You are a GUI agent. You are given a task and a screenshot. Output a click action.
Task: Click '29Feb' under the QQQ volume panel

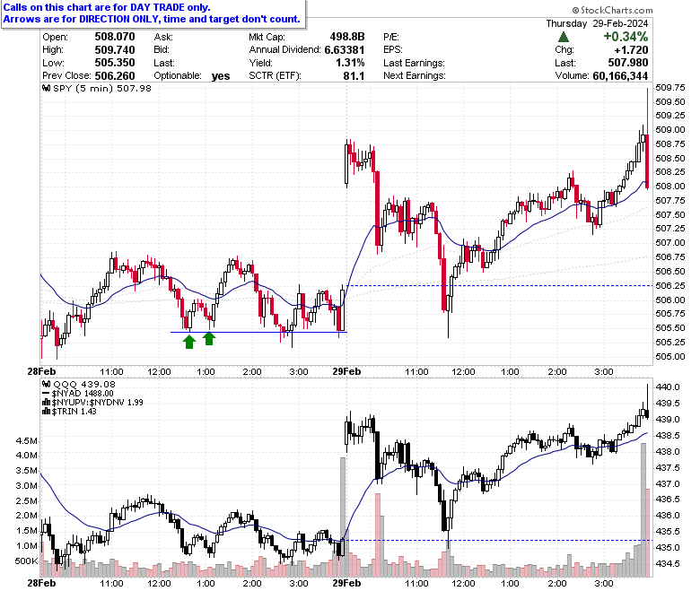point(346,583)
